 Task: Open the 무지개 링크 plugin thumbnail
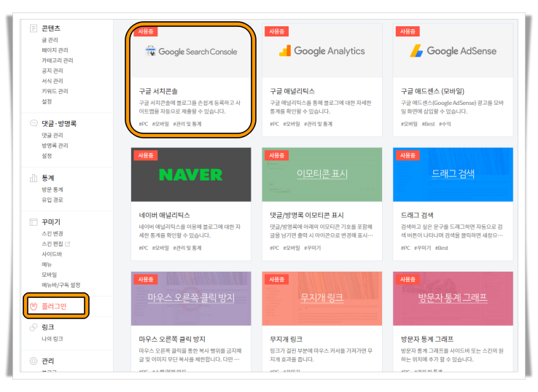[x=321, y=299]
